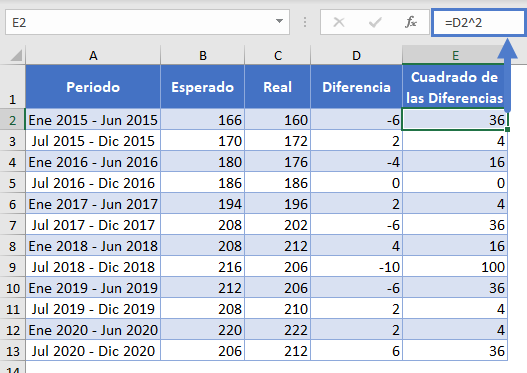Screen dimensions: 527x373
Task: Select cell Ene 2020 - Jun 2020
Action: click(x=93, y=330)
